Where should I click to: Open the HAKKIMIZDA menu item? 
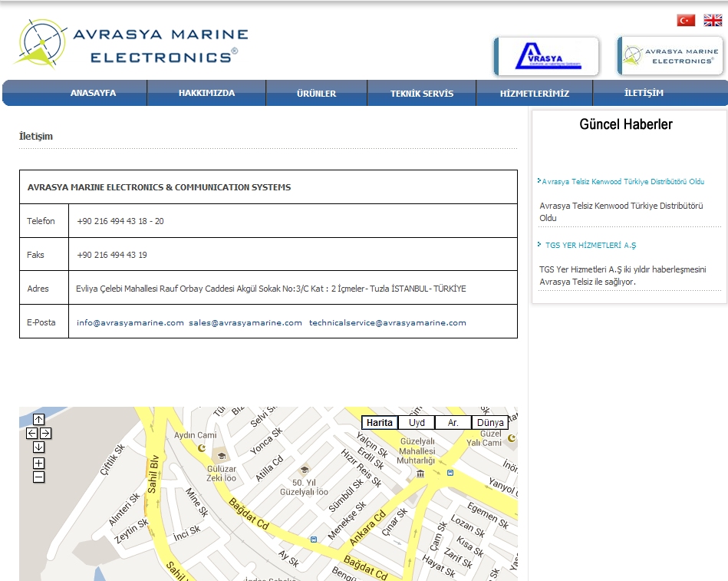[206, 93]
